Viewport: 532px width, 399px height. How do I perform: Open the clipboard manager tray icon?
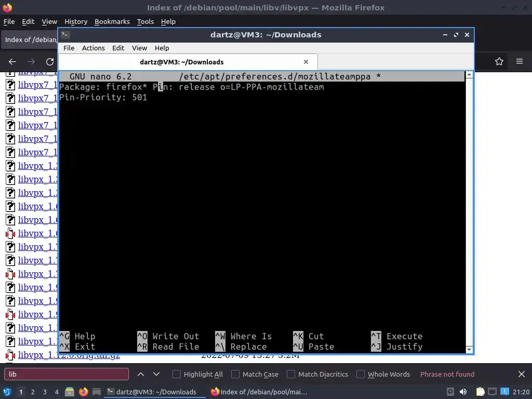(480, 392)
